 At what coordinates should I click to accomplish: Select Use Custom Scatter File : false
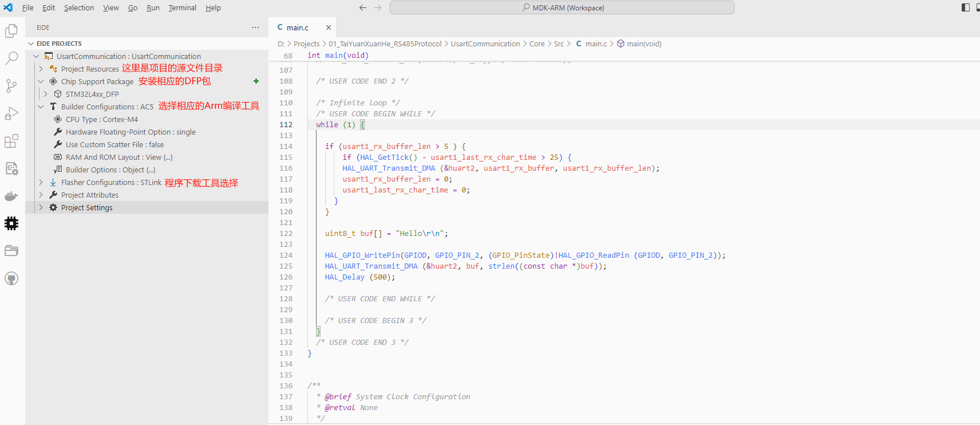click(147, 144)
